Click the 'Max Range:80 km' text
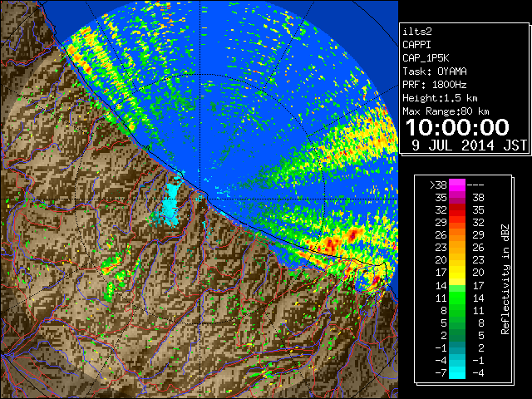This screenshot has width=532, height=399. coord(446,111)
